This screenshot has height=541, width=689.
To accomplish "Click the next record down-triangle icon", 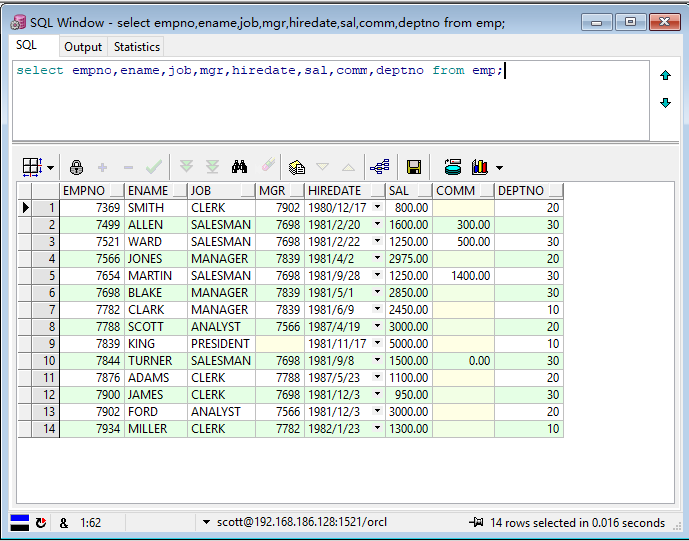I will [x=323, y=167].
